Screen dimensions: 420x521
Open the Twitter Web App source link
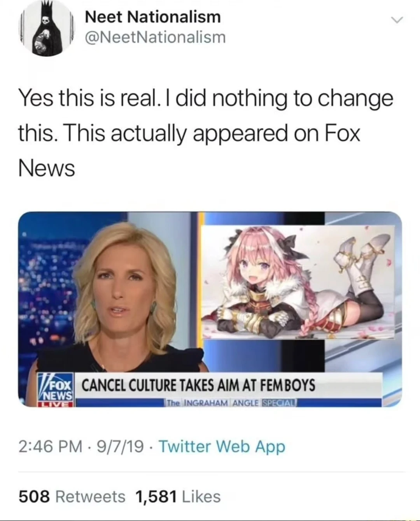[x=222, y=447]
